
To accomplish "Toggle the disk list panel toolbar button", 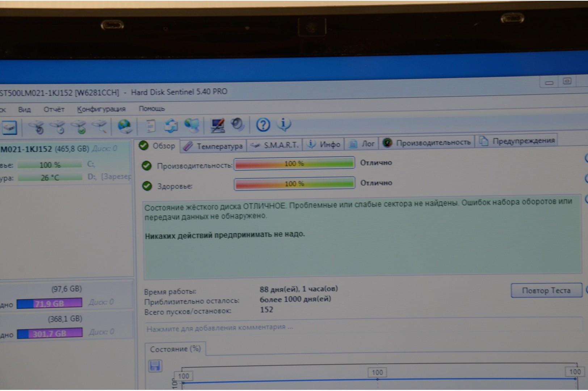I will coord(9,127).
